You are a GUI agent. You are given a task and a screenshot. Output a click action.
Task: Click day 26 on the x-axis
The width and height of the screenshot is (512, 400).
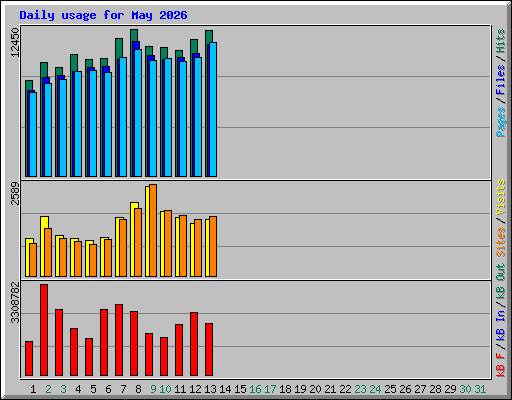[405, 389]
